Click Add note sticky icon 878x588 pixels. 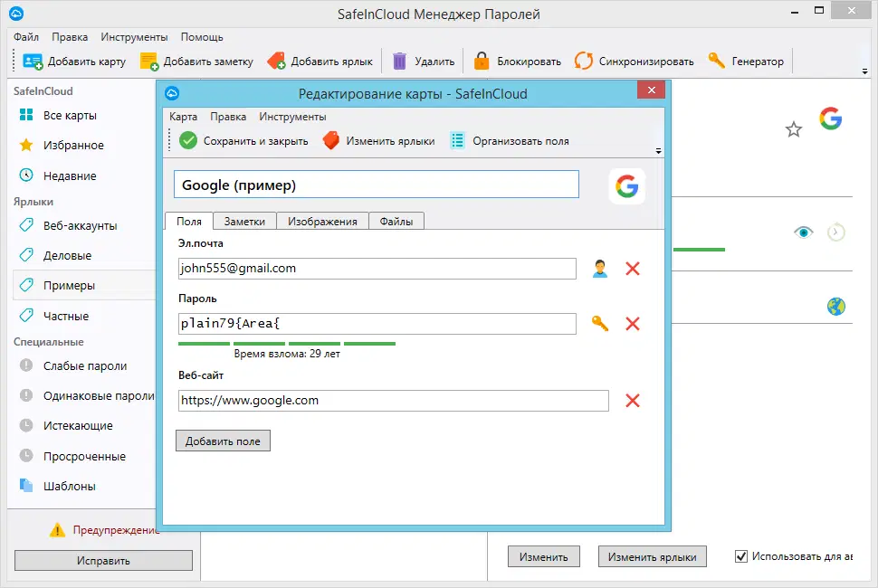coord(149,61)
